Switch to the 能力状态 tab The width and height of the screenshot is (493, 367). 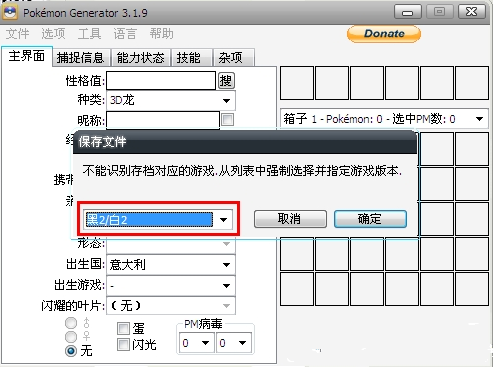tap(140, 58)
